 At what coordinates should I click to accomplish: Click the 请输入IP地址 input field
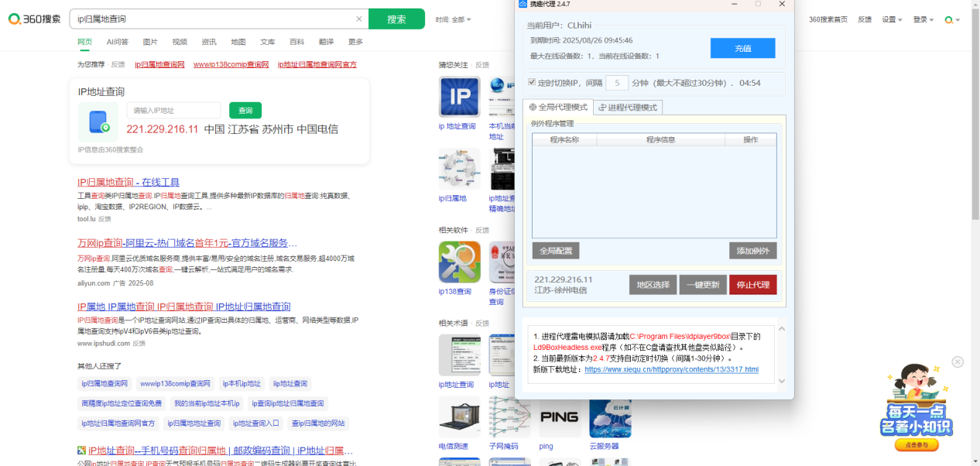pyautogui.click(x=173, y=110)
